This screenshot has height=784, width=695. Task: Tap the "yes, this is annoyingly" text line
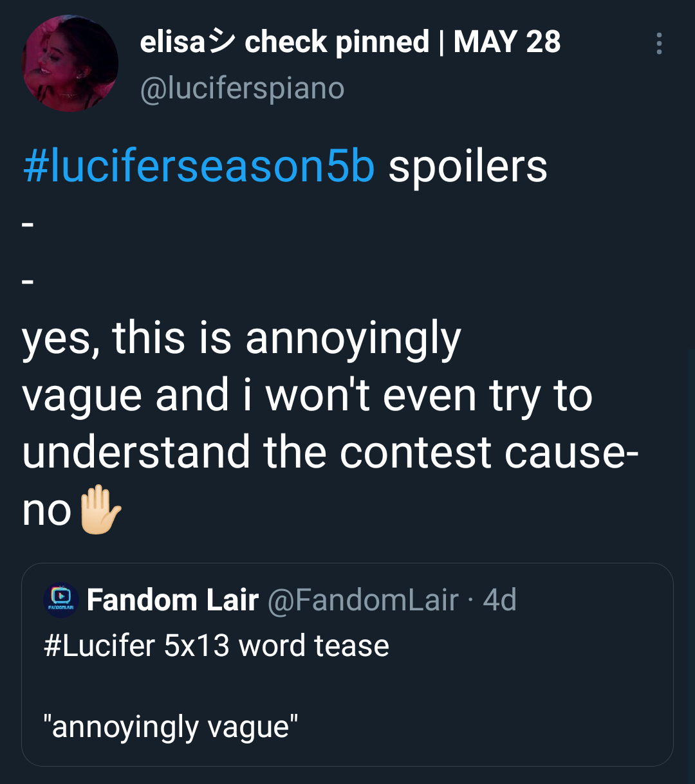(241, 338)
